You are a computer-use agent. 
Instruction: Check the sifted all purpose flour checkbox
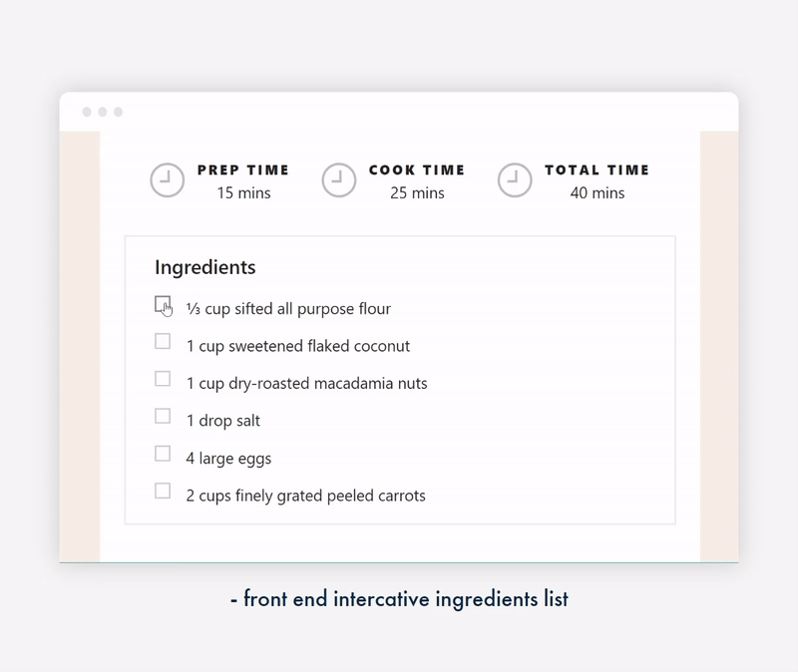click(x=163, y=304)
